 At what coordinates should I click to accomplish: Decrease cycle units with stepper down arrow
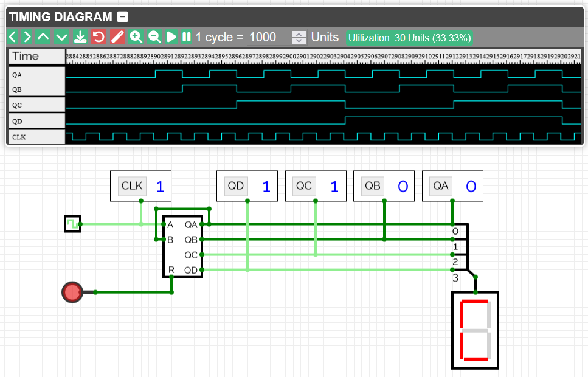click(298, 41)
